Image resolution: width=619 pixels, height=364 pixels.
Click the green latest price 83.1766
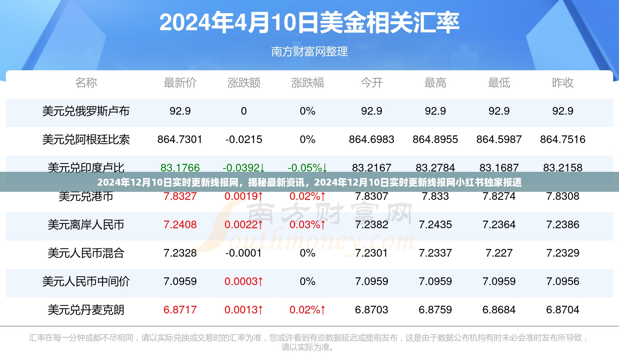[180, 167]
